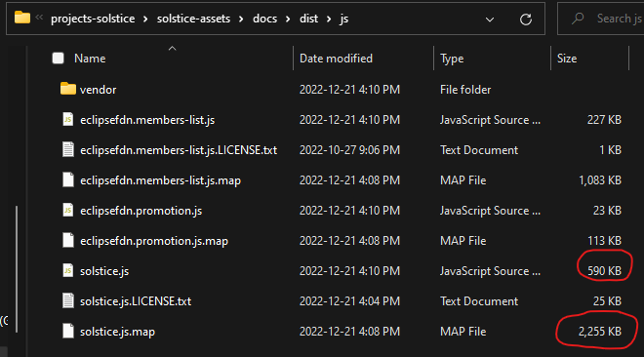
Task: Click file icon of eclipsefdn.members-list.js.map
Action: tap(68, 179)
